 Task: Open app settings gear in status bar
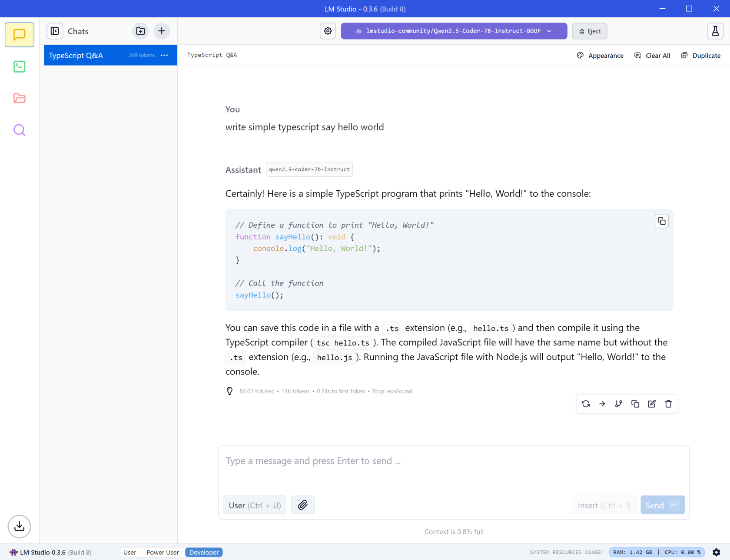(x=717, y=552)
